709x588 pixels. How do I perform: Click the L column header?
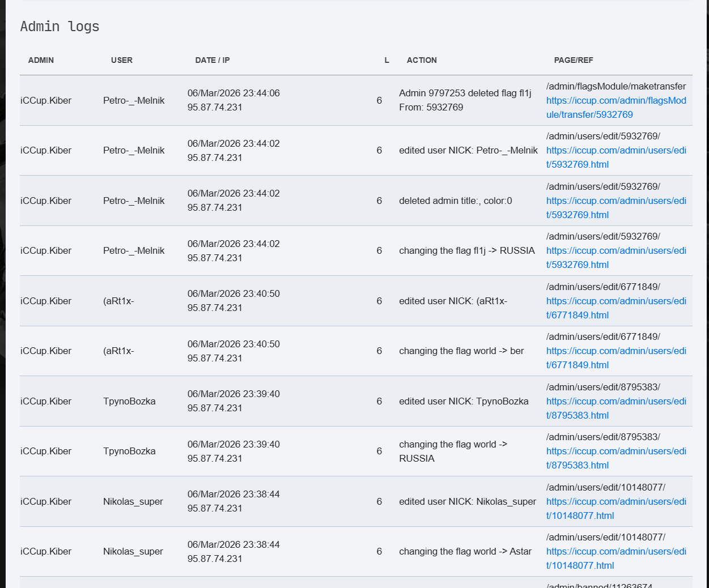pyautogui.click(x=387, y=60)
